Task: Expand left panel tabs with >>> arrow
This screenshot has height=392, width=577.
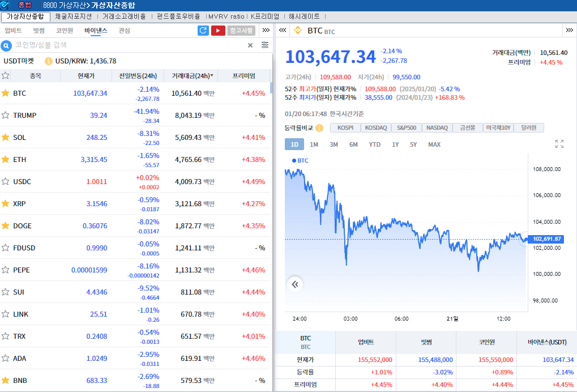Action: click(x=266, y=31)
